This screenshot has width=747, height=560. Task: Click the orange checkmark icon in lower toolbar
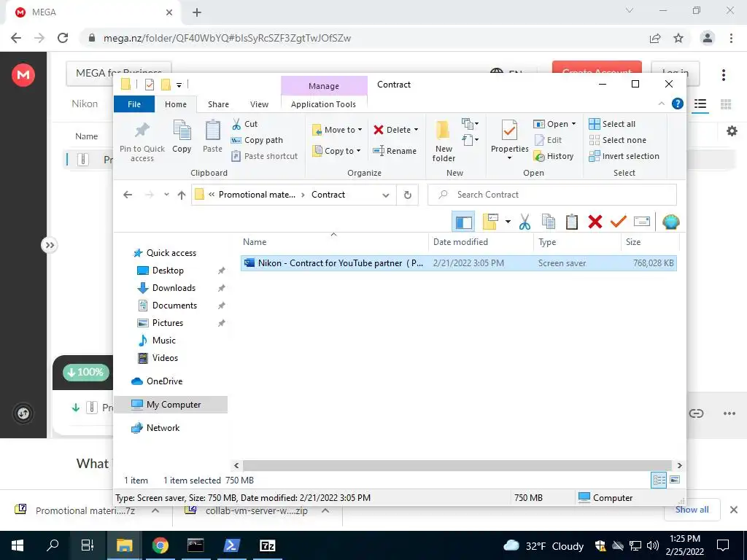tap(619, 222)
